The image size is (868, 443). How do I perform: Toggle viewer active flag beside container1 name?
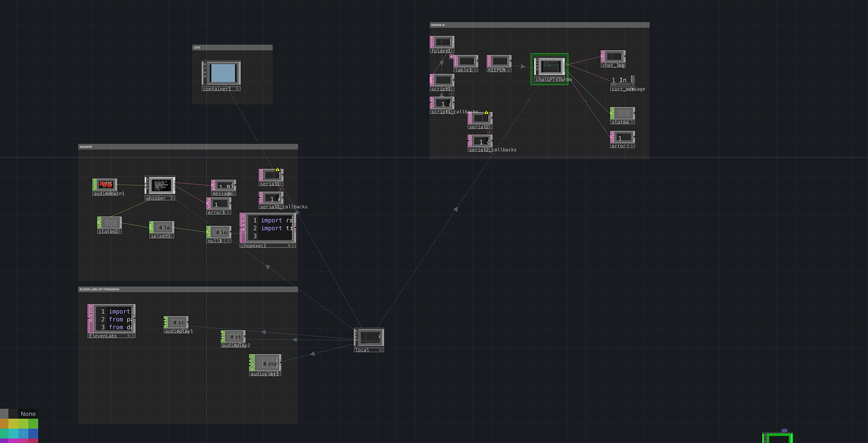coord(239,89)
